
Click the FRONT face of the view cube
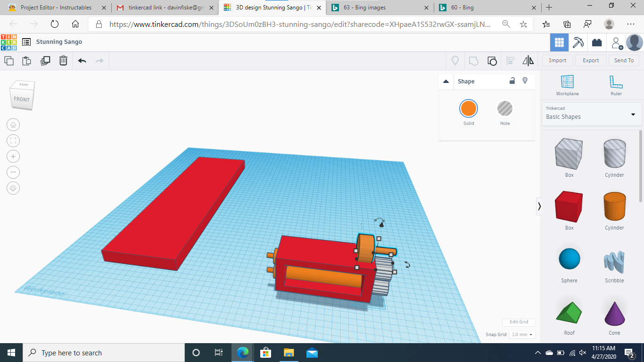pyautogui.click(x=22, y=99)
